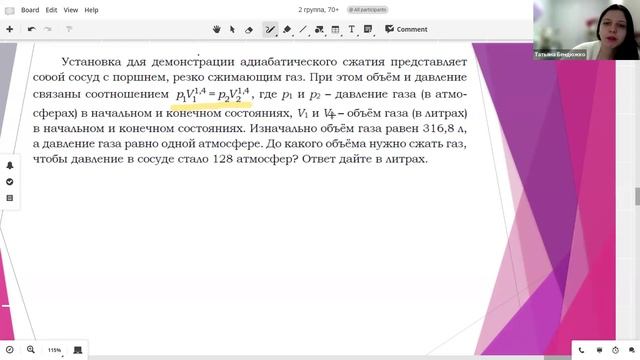
Task: Click the presenter webcam video thumbnail
Action: (x=586, y=30)
